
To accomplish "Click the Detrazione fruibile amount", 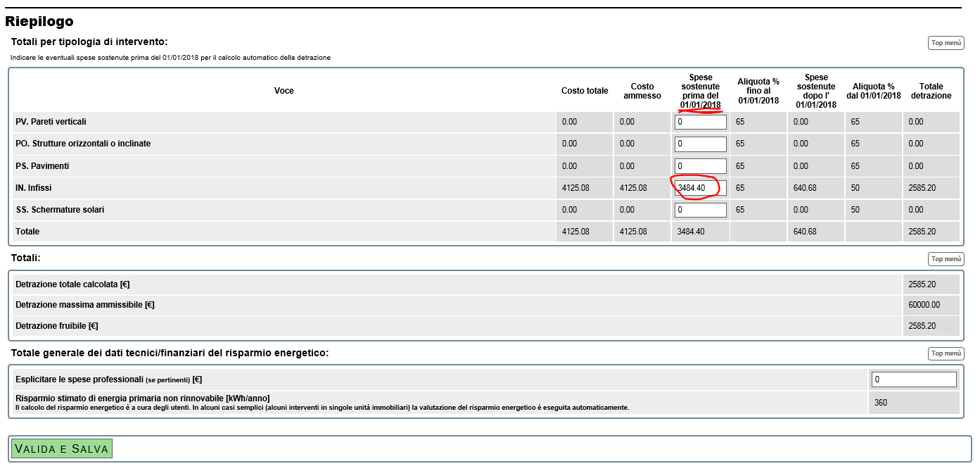I will (x=922, y=326).
